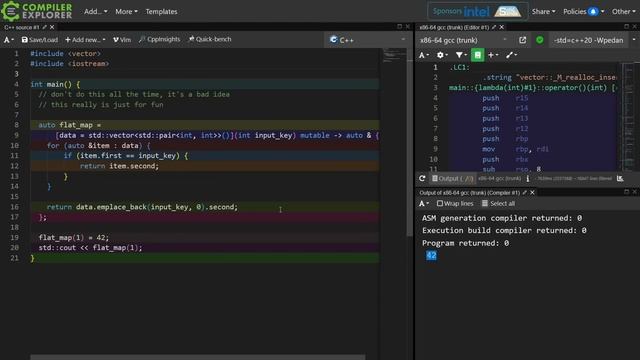Image resolution: width=640 pixels, height=360 pixels.
Task: Maximize the compiler pane
Action: tap(627, 27)
